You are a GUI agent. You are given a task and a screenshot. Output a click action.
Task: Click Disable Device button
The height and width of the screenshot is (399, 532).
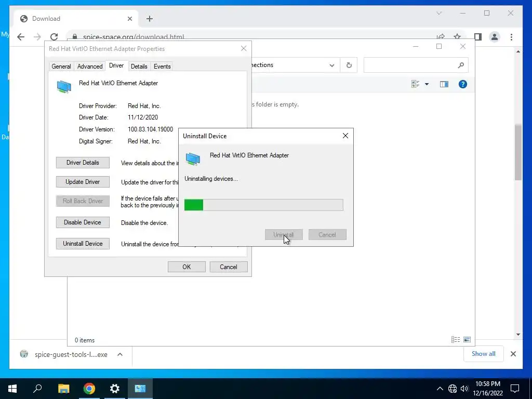(x=83, y=222)
